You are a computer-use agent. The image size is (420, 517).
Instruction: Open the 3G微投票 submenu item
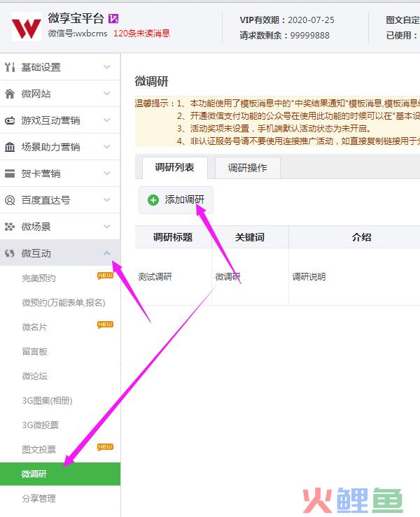[x=41, y=425]
